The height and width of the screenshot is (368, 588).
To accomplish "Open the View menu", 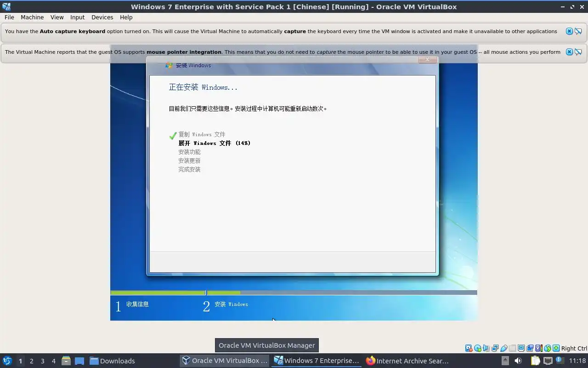I will click(57, 17).
